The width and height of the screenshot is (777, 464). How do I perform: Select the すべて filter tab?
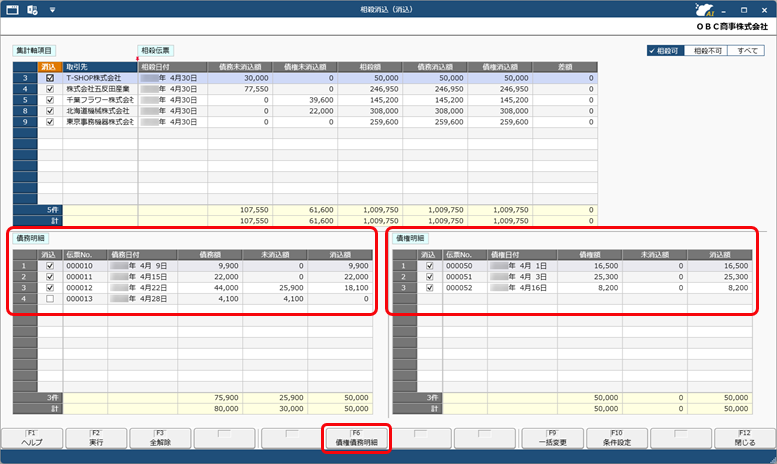746,51
